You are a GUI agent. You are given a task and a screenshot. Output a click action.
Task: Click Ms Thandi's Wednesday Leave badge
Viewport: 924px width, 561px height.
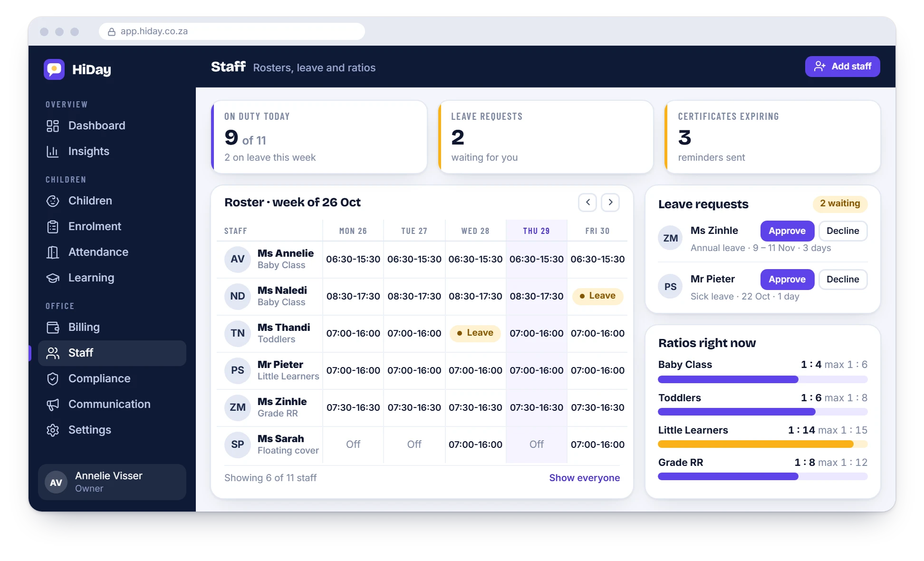click(x=475, y=333)
